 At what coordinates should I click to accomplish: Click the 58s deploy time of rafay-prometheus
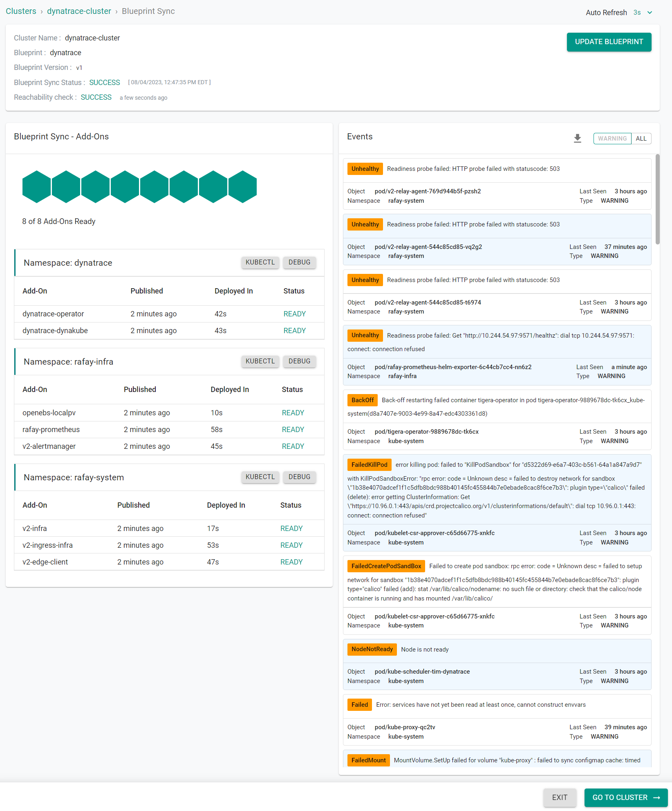coord(216,430)
